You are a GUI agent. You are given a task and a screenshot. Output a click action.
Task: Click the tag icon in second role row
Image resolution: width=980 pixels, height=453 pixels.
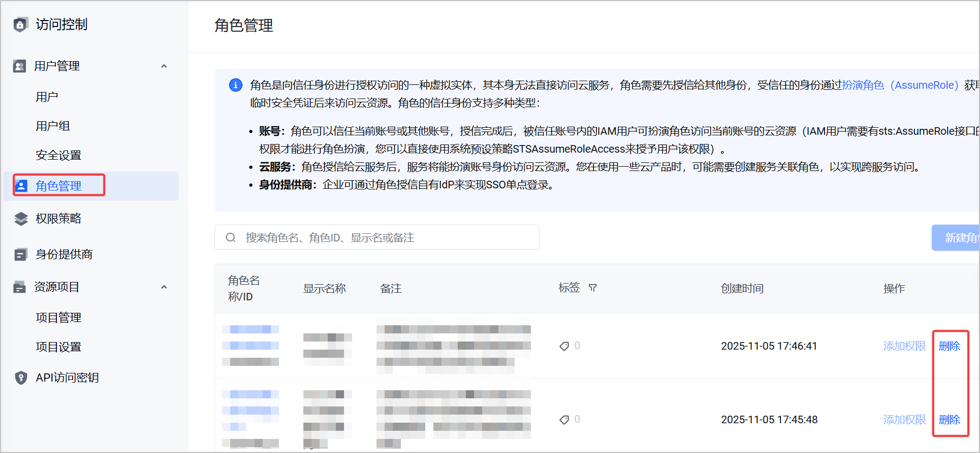coord(564,420)
